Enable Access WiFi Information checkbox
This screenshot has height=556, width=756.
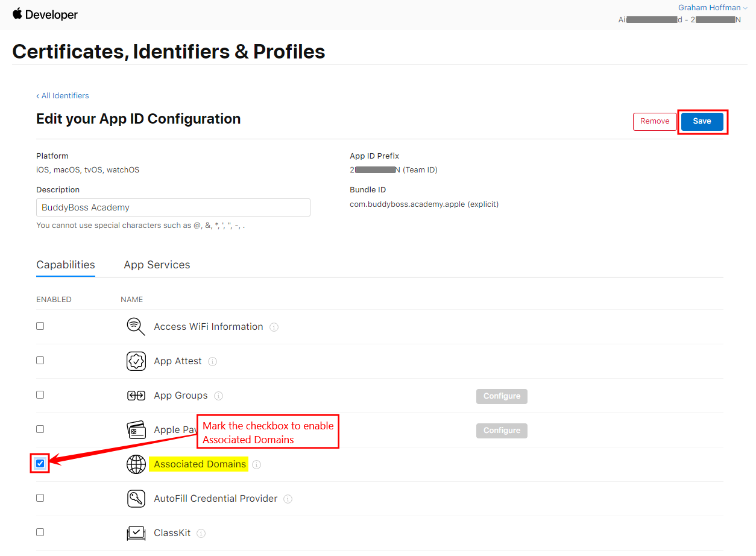pyautogui.click(x=40, y=326)
